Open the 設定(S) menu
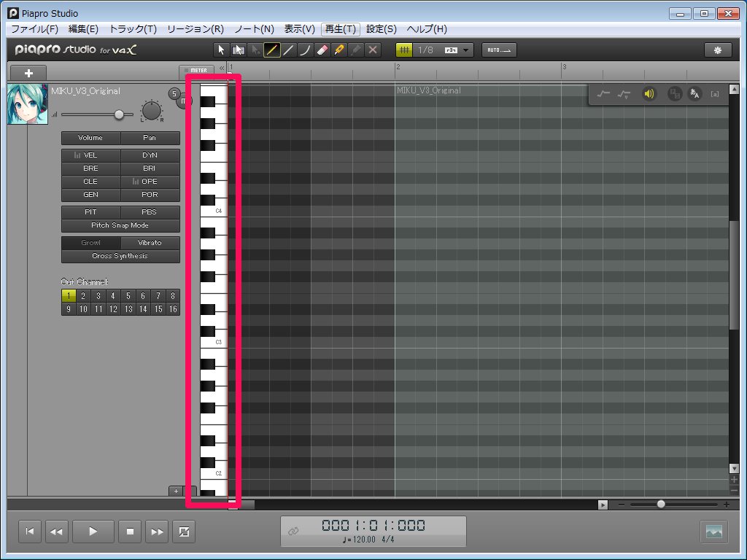This screenshot has width=747, height=560. [381, 29]
